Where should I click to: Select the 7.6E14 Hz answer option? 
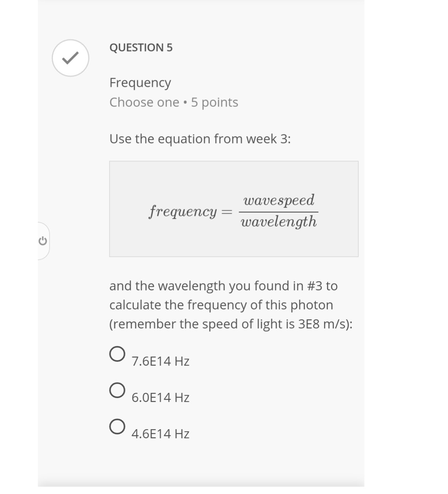pyautogui.click(x=118, y=354)
